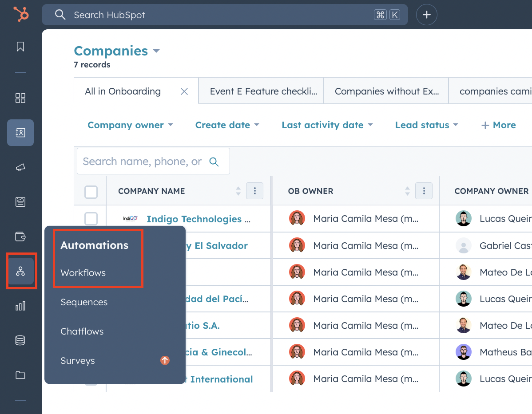Screen dimensions: 532x414
Task: Click Lucas Queir avatar in Indigo row
Action: [x=464, y=218]
